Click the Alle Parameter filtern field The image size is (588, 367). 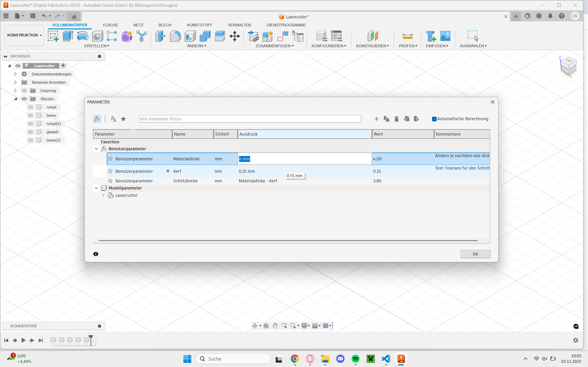point(250,119)
